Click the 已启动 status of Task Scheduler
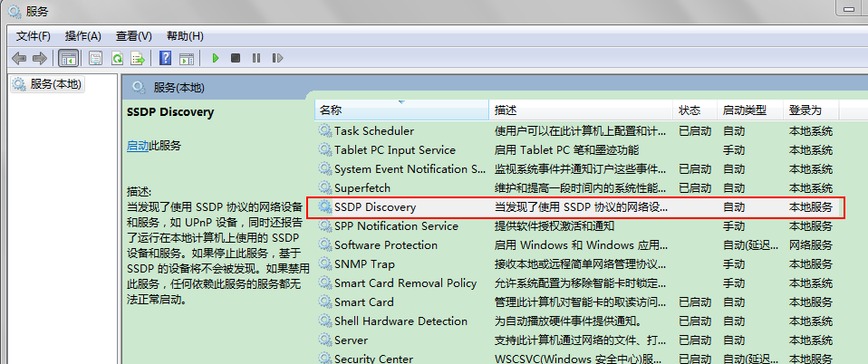The image size is (868, 364). click(x=695, y=131)
